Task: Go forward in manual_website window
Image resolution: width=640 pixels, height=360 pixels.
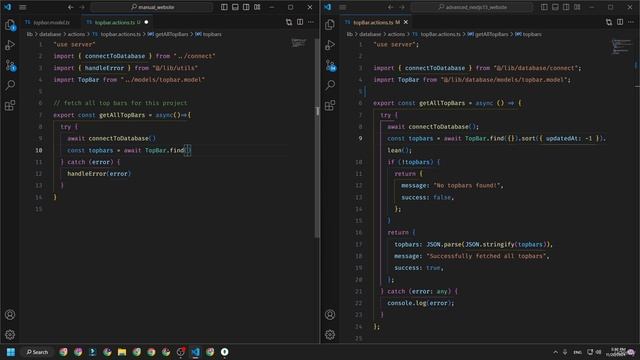Action: tap(82, 7)
